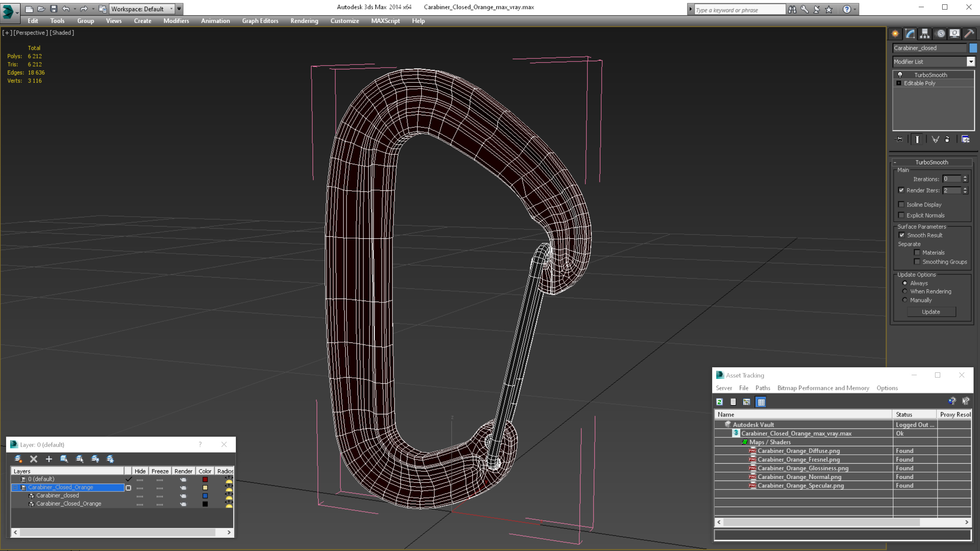
Task: Enable Explicit Normals checkbox
Action: 901,215
